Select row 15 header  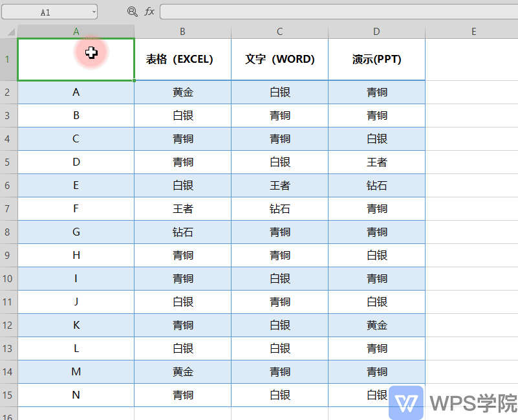(8, 395)
